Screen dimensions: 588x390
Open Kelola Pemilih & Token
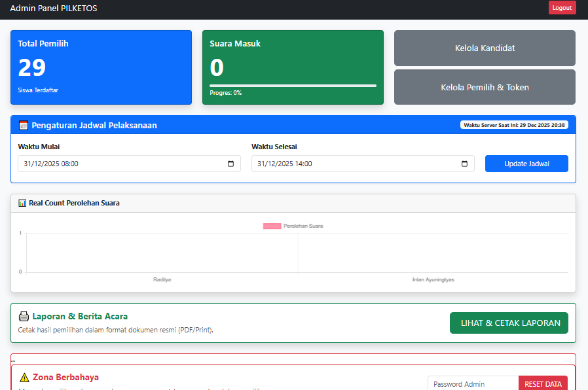485,86
